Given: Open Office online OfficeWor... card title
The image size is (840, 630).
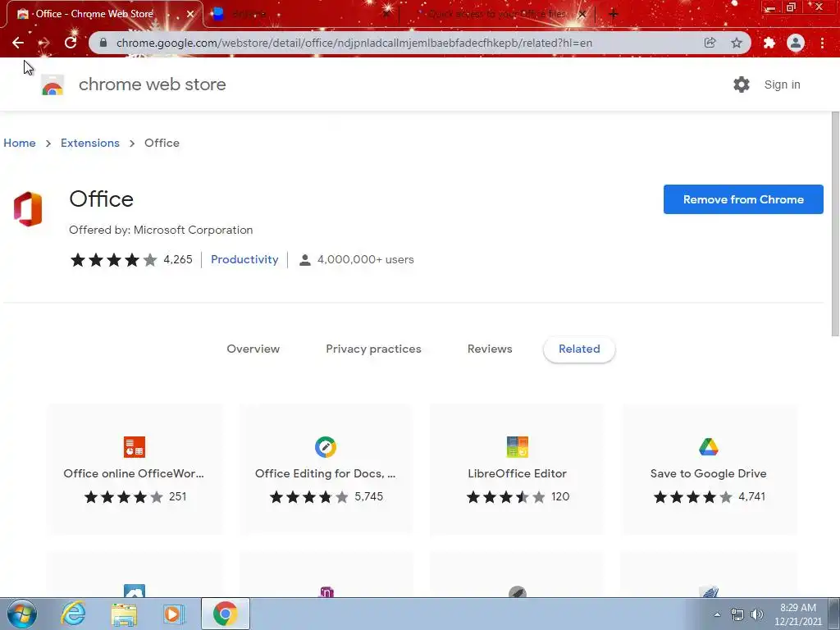Looking at the screenshot, I should click(x=134, y=473).
